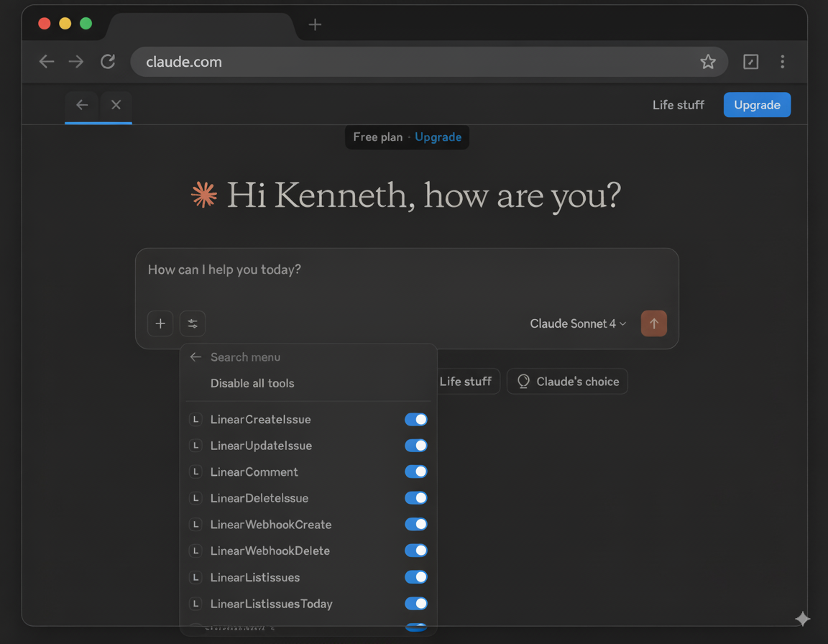Image resolution: width=828 pixels, height=644 pixels.
Task: Click the X icon in the page header
Action: (116, 104)
